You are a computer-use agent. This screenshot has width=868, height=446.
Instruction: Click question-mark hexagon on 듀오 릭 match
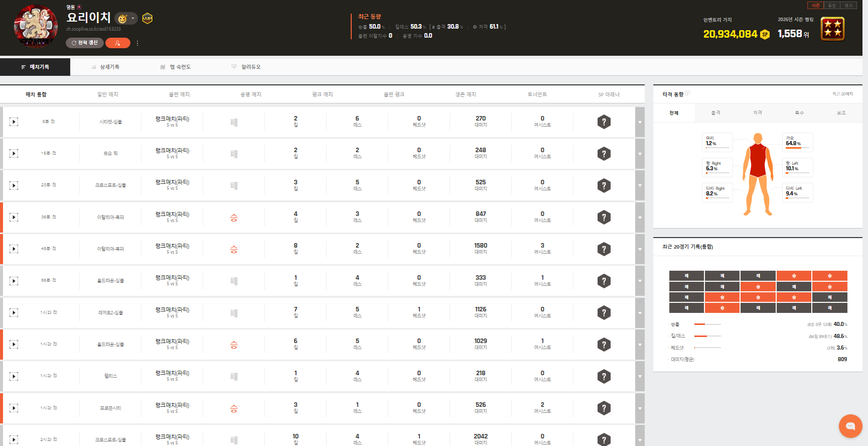(x=604, y=154)
